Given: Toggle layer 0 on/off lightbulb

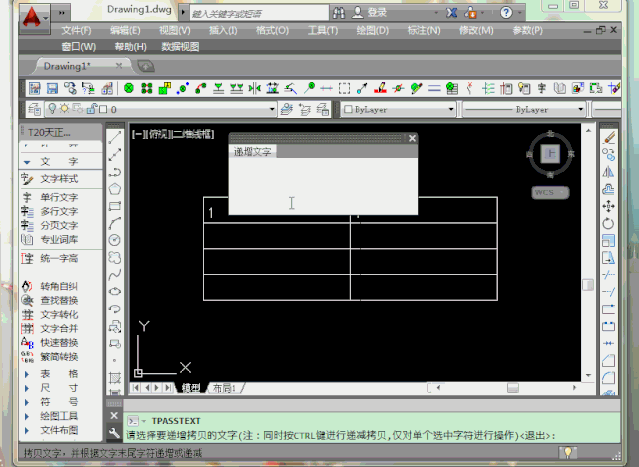Looking at the screenshot, I should [x=52, y=108].
